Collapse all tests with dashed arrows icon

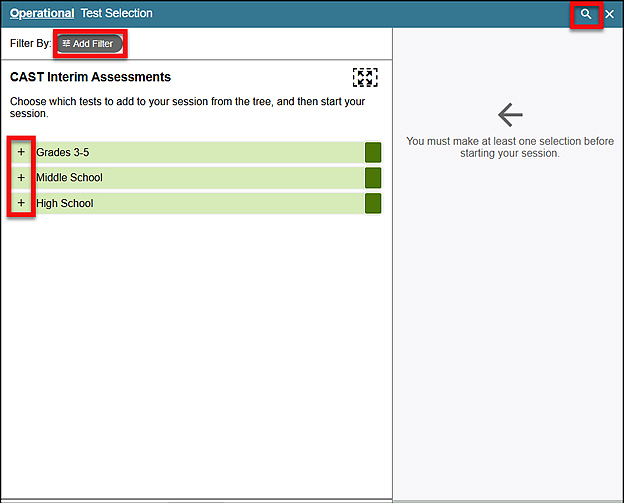pos(365,77)
